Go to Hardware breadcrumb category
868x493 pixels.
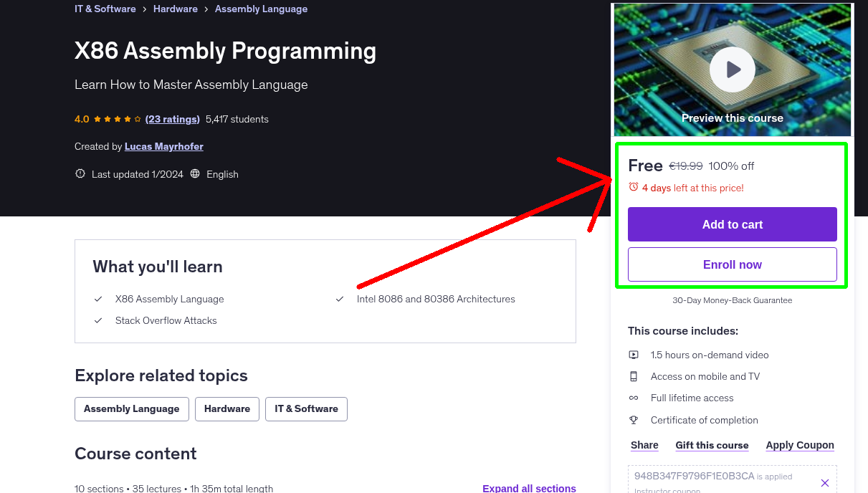click(175, 9)
